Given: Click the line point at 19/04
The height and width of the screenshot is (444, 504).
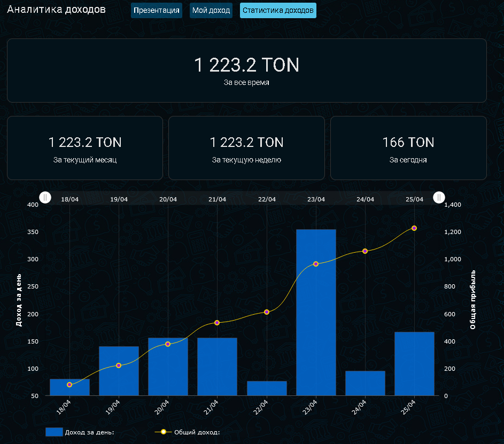Looking at the screenshot, I should tap(119, 365).
